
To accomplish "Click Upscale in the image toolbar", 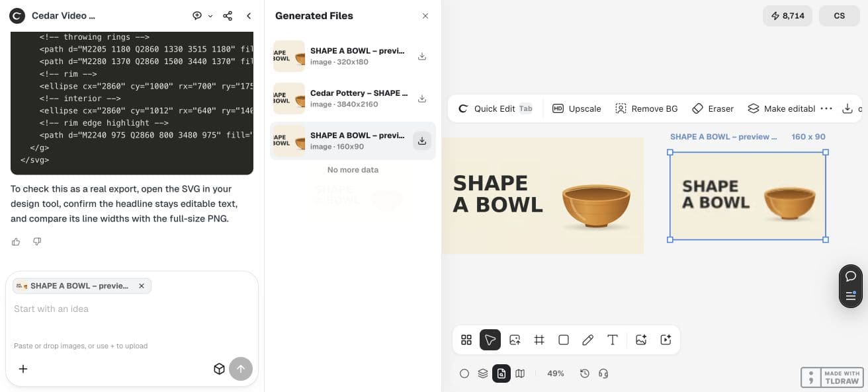I will pyautogui.click(x=577, y=108).
